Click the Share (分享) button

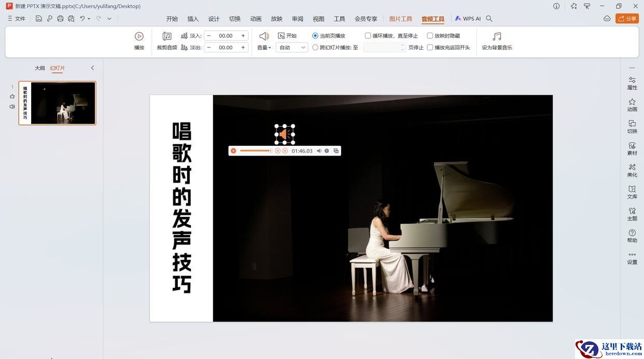tap(627, 19)
